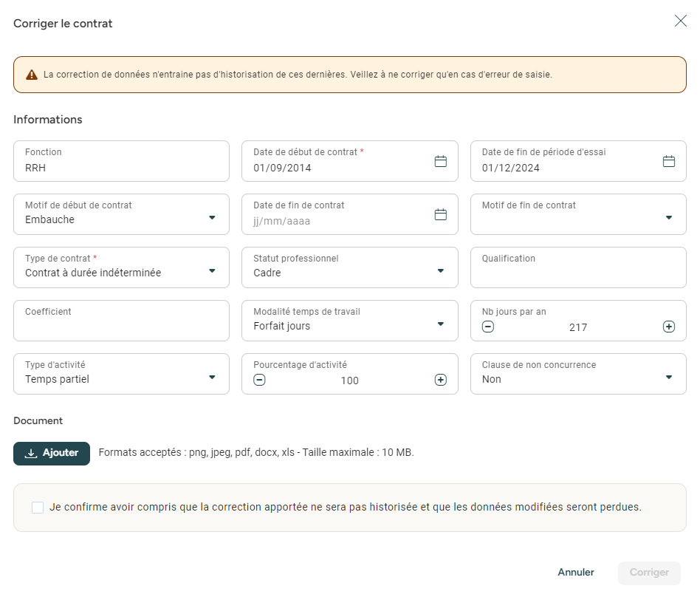Open the Type d'activité dropdown
The width and height of the screenshot is (700, 597).
pyautogui.click(x=212, y=378)
